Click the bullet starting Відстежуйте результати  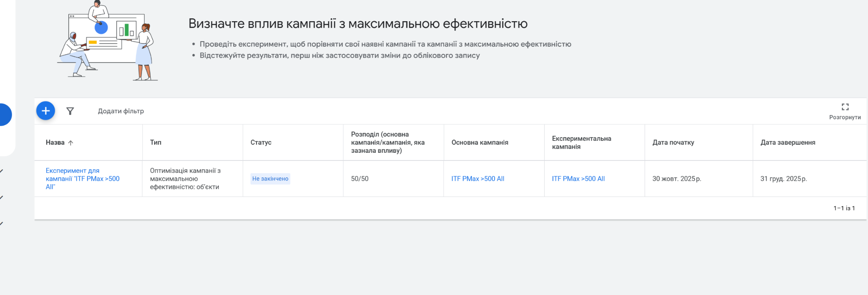click(339, 56)
